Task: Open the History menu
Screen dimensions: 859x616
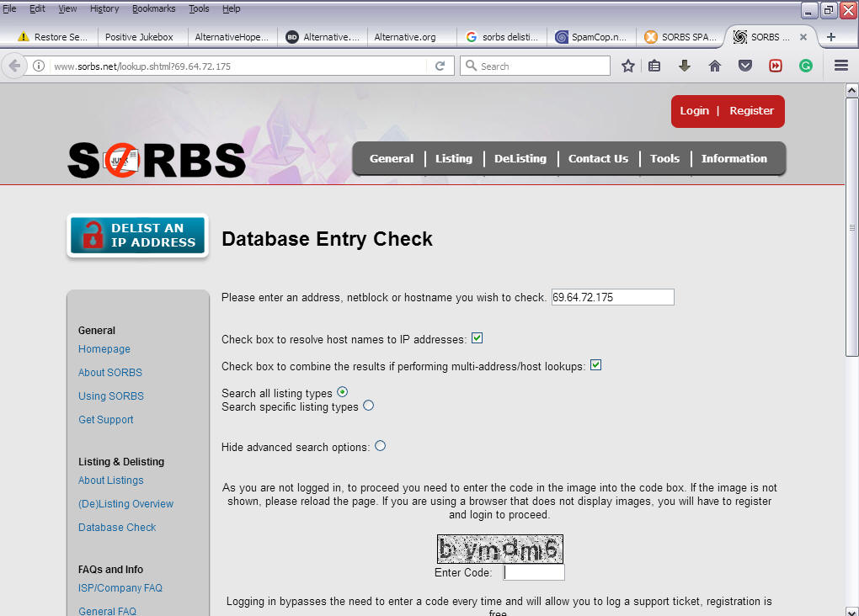Action: pyautogui.click(x=104, y=8)
